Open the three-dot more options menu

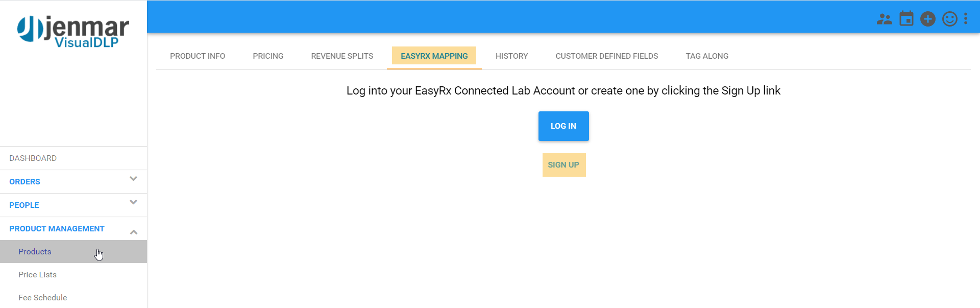coord(966,19)
